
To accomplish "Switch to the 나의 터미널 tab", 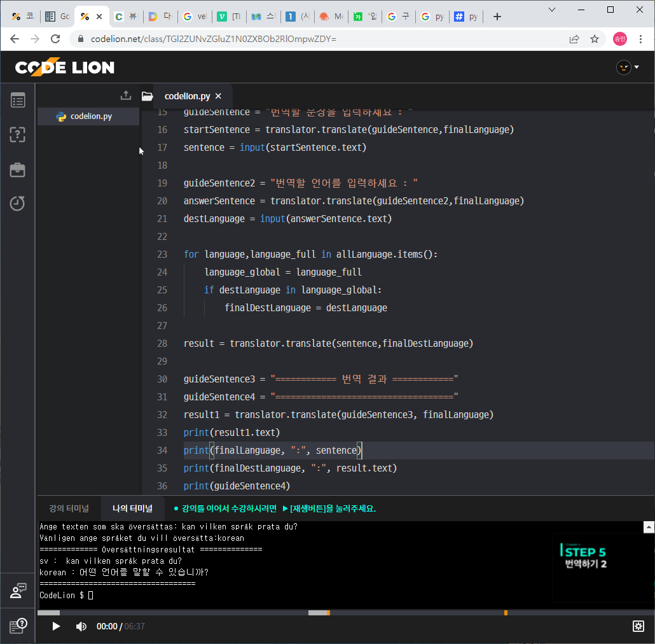I will click(132, 508).
